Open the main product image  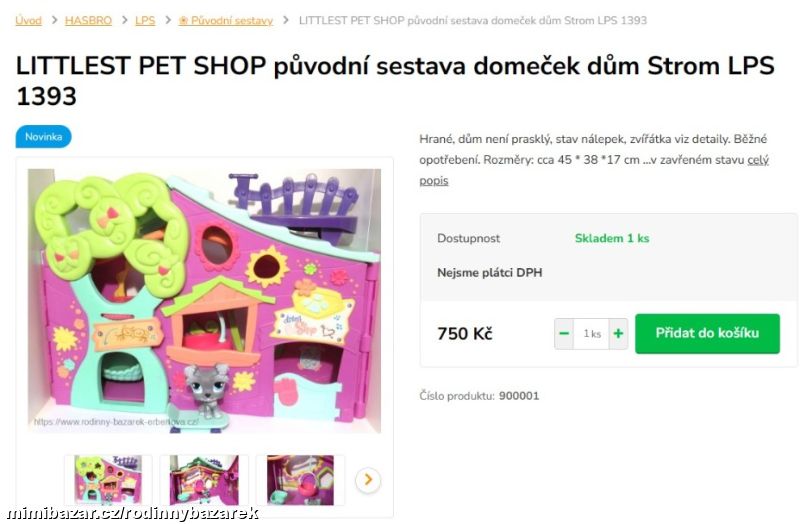point(204,301)
